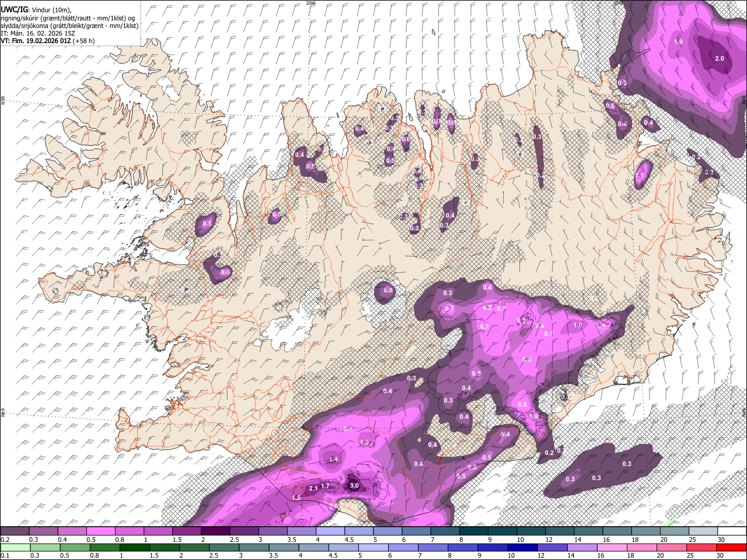The width and height of the screenshot is (747, 560).
Task: Select the violet swatch labeled 12 in lower scale
Action: click(551, 547)
